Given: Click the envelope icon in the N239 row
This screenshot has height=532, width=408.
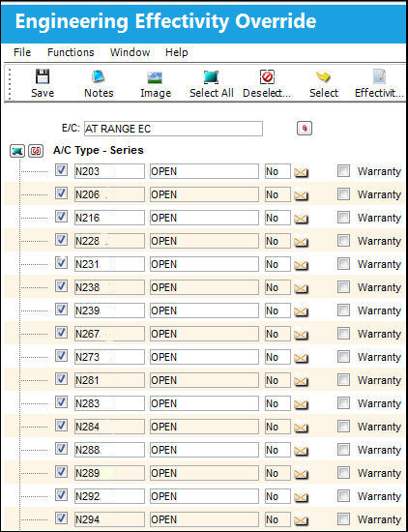Looking at the screenshot, I should click(301, 311).
